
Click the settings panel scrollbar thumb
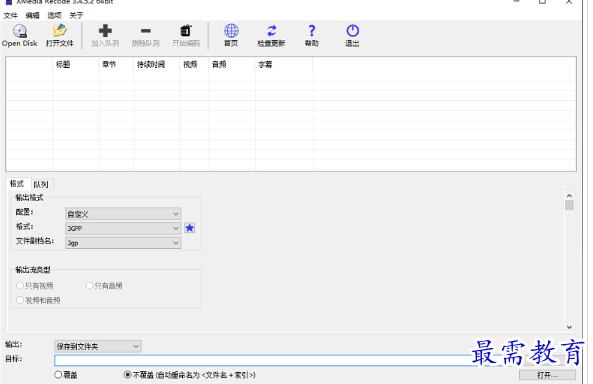pos(569,205)
